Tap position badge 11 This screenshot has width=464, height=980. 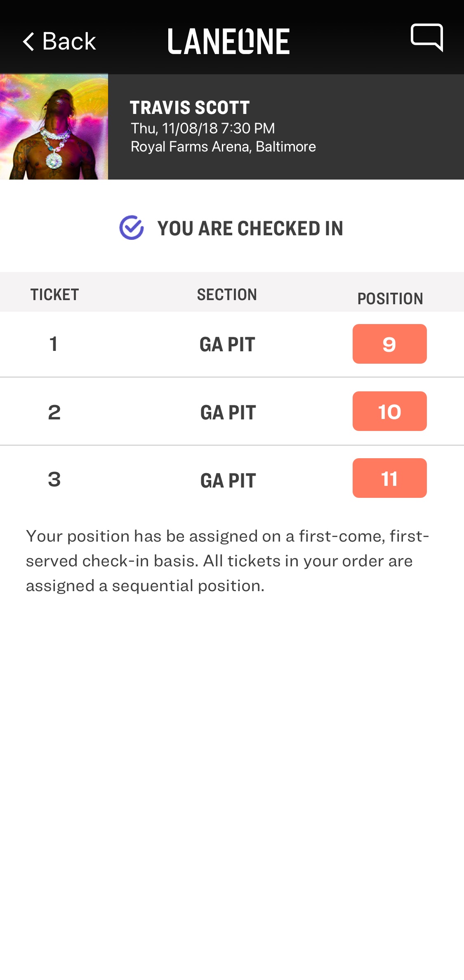(389, 478)
